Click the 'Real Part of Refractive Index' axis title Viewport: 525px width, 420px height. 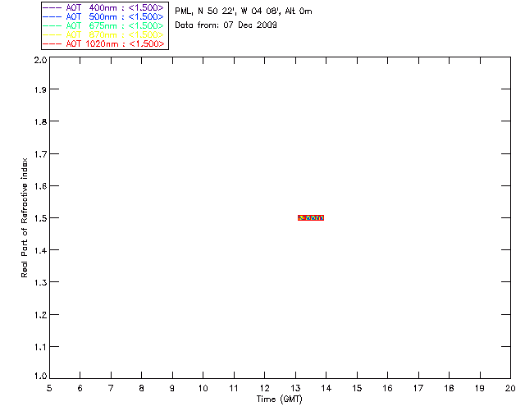coord(24,217)
